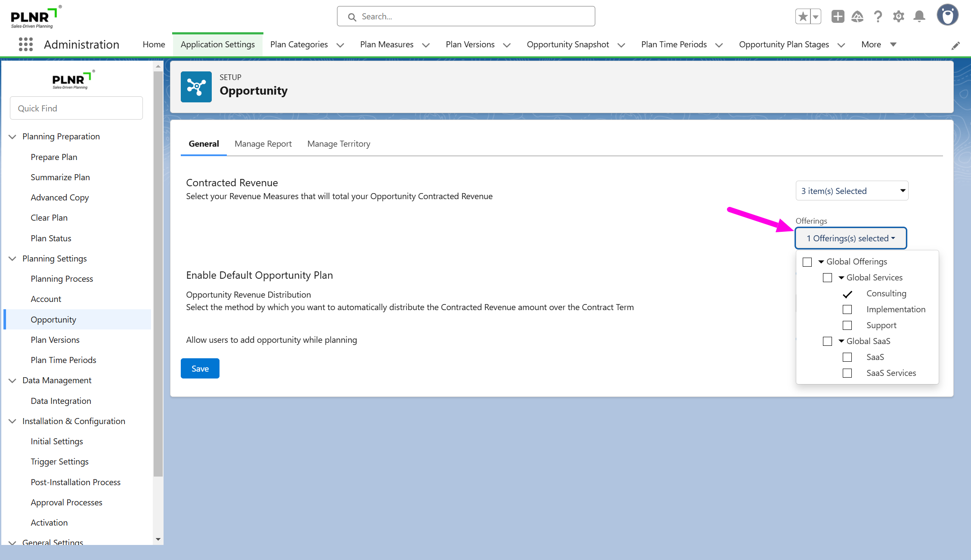Switch to the Manage Territory tab
The height and width of the screenshot is (560, 971).
pos(339,144)
